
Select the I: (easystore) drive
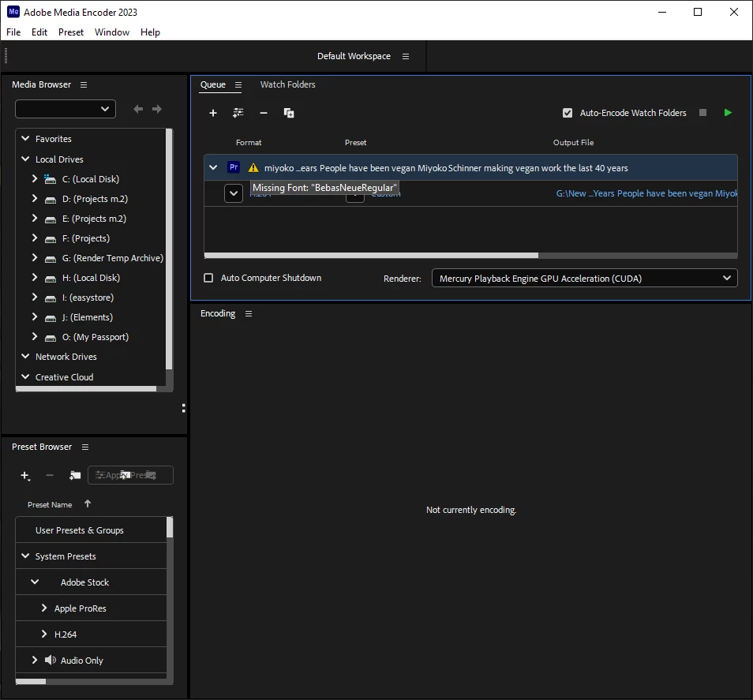point(88,298)
